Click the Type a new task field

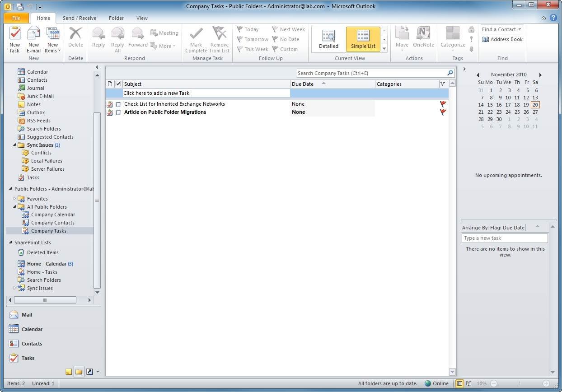504,238
